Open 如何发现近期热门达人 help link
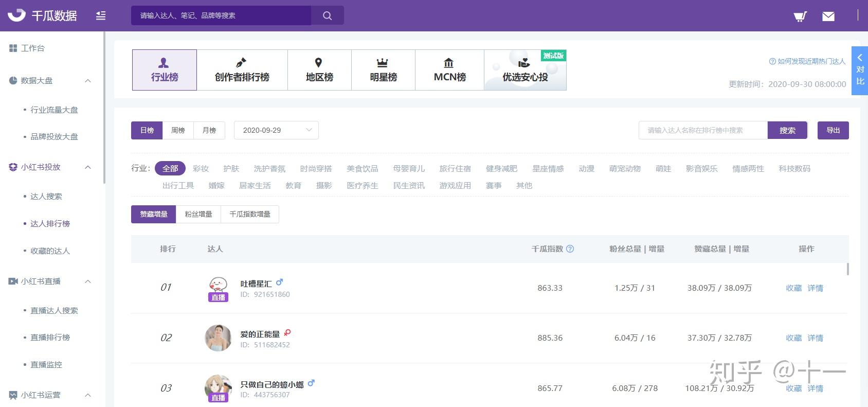Screen dimensions: 868x407 807,61
